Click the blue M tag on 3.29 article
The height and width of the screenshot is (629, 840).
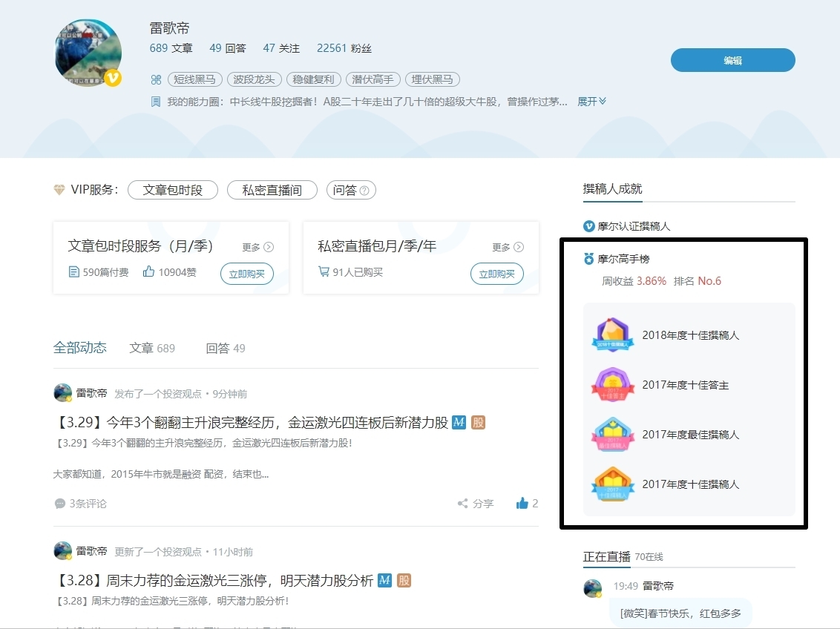click(x=459, y=422)
